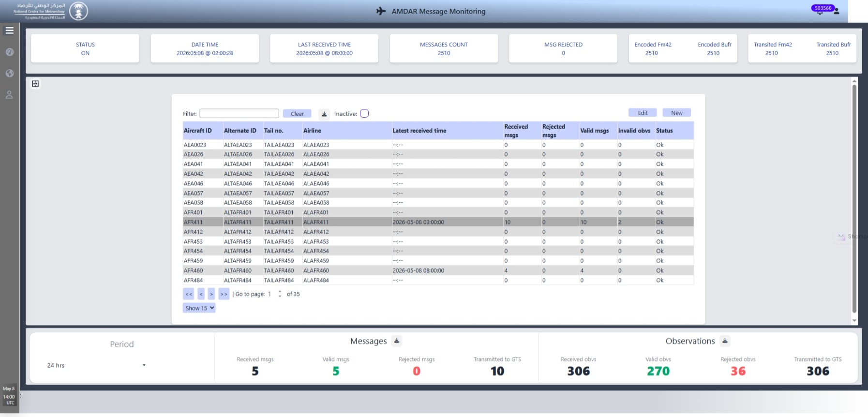Image resolution: width=868 pixels, height=417 pixels.
Task: Enable the Inactive checkbox
Action: pos(364,114)
